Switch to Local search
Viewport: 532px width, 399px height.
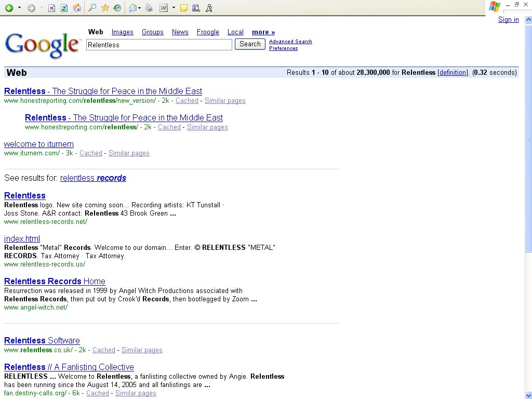pyautogui.click(x=235, y=32)
